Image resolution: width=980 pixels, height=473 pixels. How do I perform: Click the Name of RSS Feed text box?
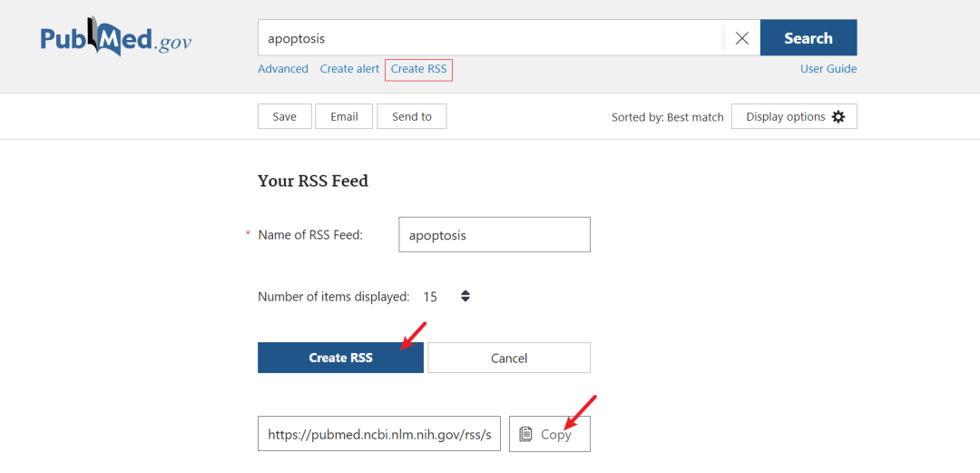point(494,234)
